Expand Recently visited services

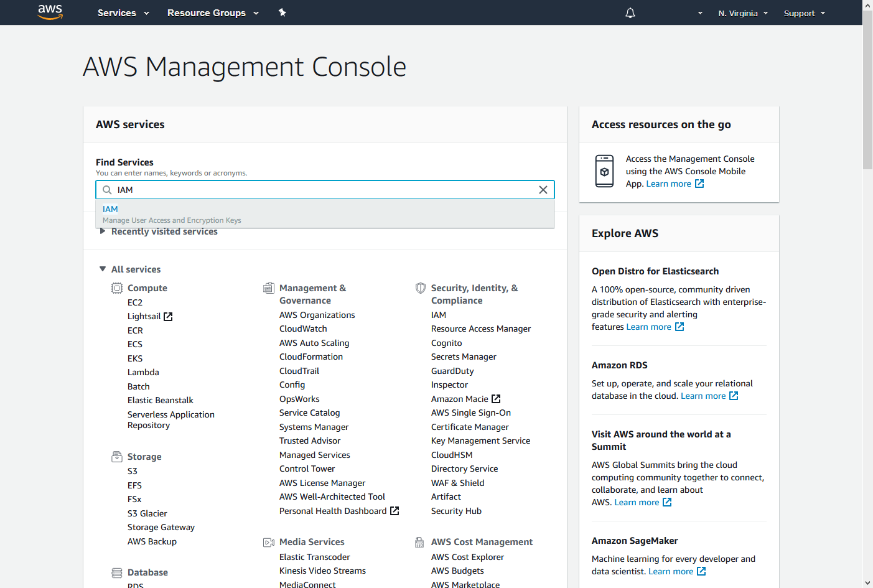coord(158,231)
